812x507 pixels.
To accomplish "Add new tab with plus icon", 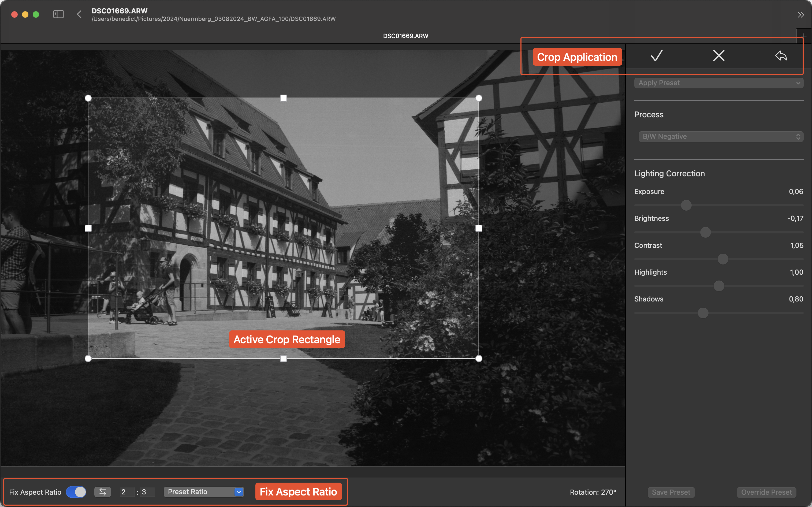I will (x=803, y=36).
